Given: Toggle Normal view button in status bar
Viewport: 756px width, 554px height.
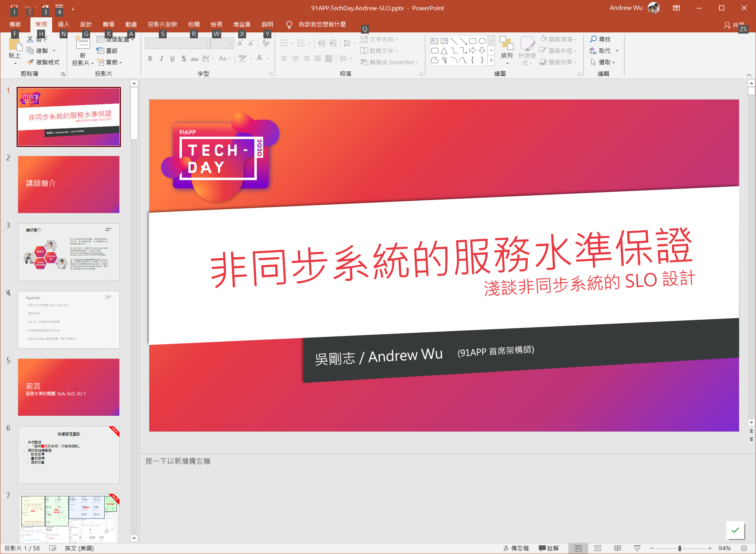Looking at the screenshot, I should [x=578, y=548].
